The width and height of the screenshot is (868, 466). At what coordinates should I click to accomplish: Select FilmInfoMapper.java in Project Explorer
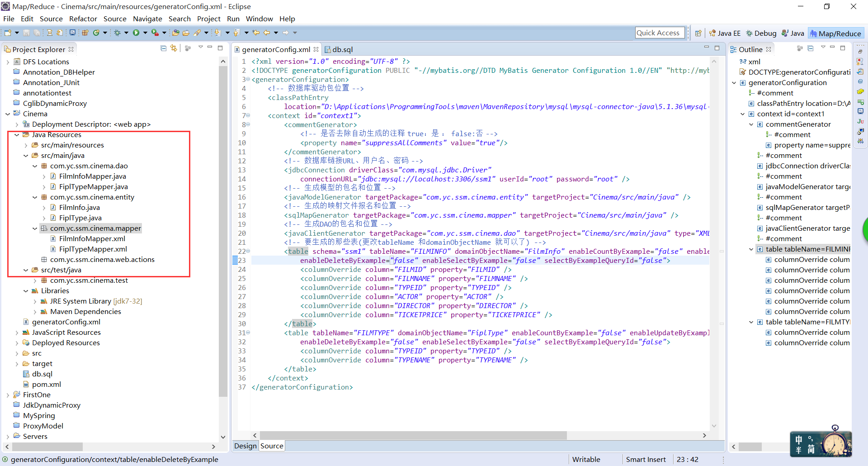coord(92,176)
